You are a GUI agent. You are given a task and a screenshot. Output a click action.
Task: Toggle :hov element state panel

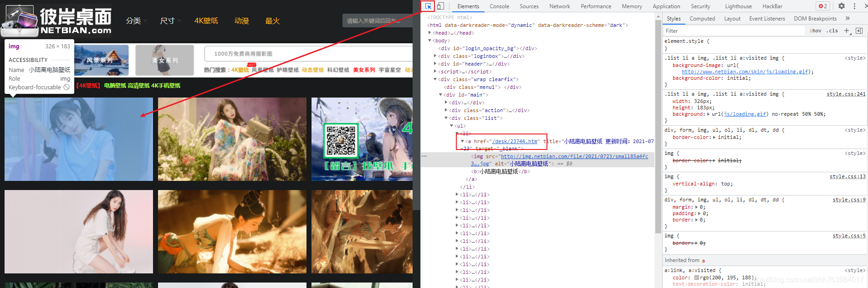click(x=816, y=31)
